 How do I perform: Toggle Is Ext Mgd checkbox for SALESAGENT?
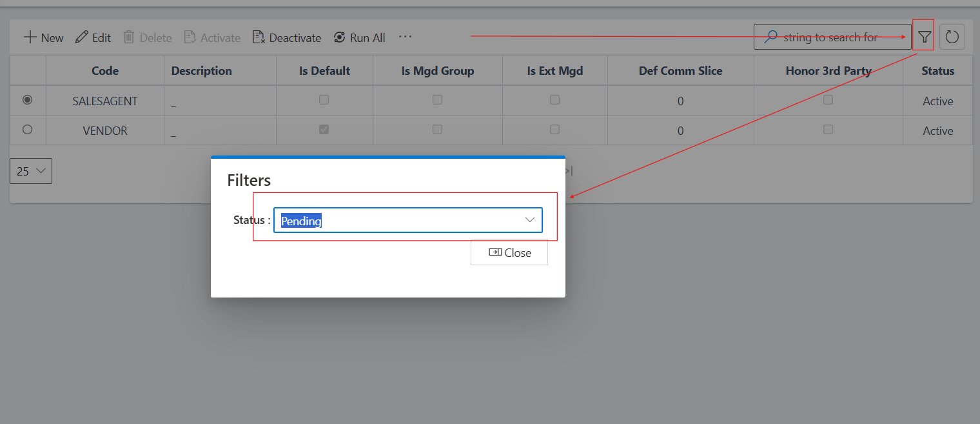[554, 100]
